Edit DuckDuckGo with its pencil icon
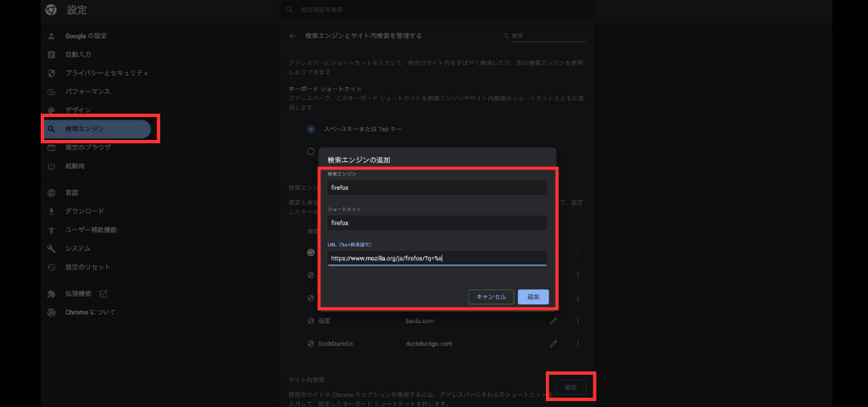This screenshot has width=868, height=407. [553, 344]
